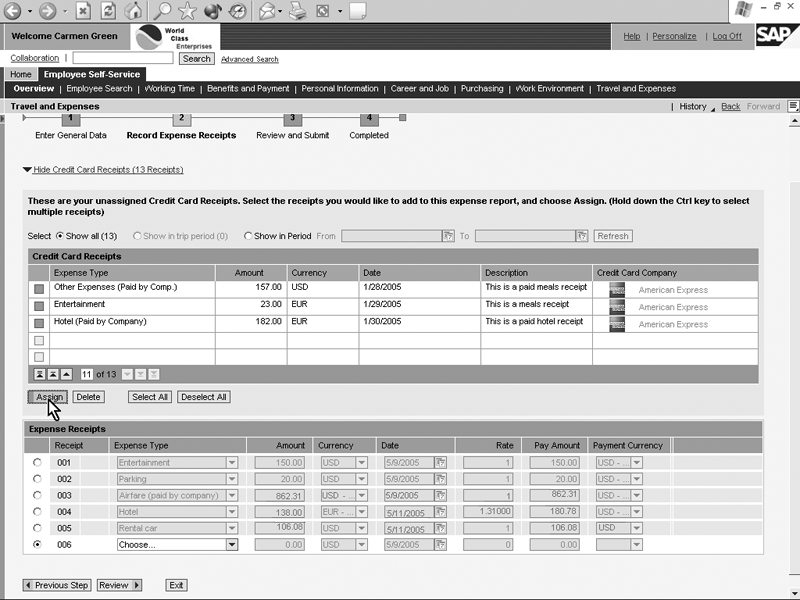Open Travel and Expenses menu item
The height and width of the screenshot is (600, 800).
click(x=636, y=89)
